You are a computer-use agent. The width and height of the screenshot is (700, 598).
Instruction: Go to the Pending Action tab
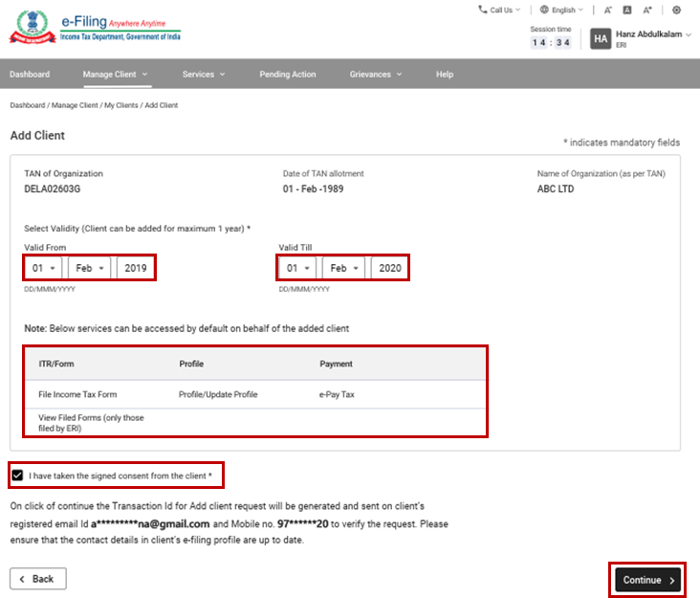pyautogui.click(x=287, y=74)
